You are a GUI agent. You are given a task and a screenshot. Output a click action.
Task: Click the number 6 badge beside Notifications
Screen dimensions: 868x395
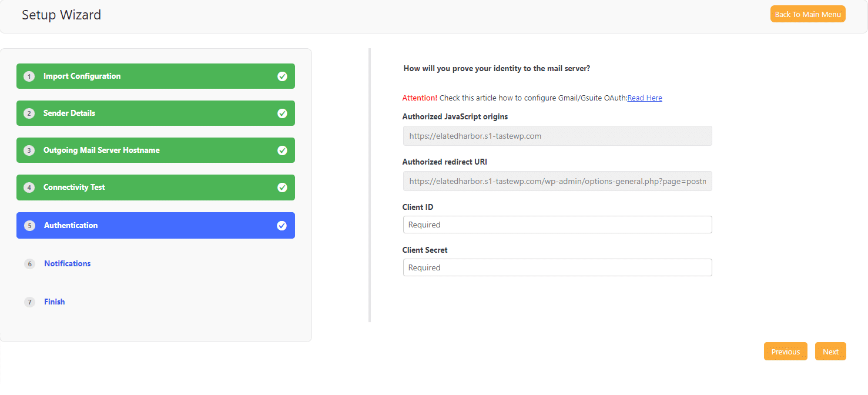click(29, 264)
